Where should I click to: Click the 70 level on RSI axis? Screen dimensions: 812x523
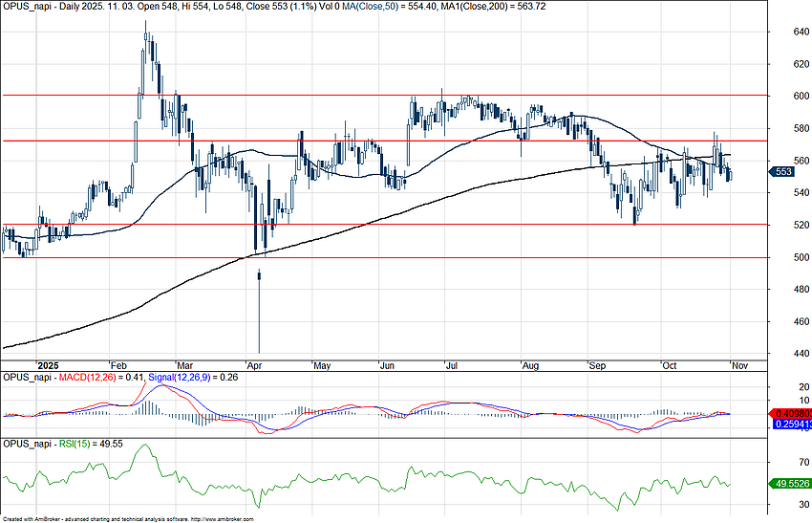[x=780, y=461]
